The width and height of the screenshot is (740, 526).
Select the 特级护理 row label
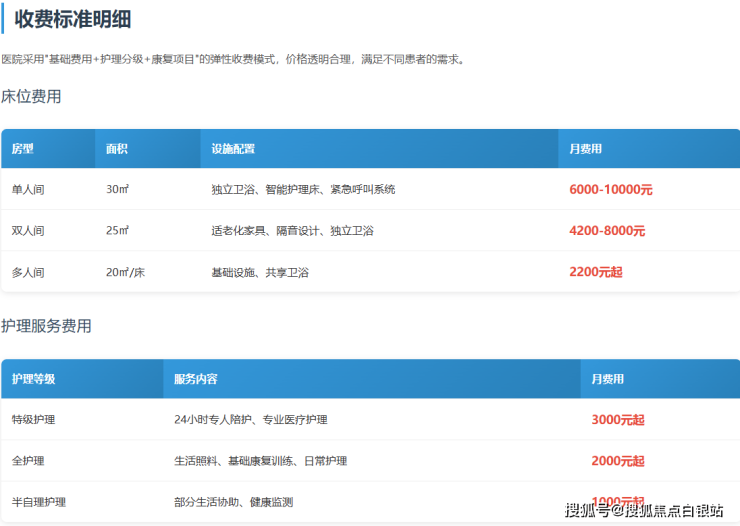[x=34, y=420]
